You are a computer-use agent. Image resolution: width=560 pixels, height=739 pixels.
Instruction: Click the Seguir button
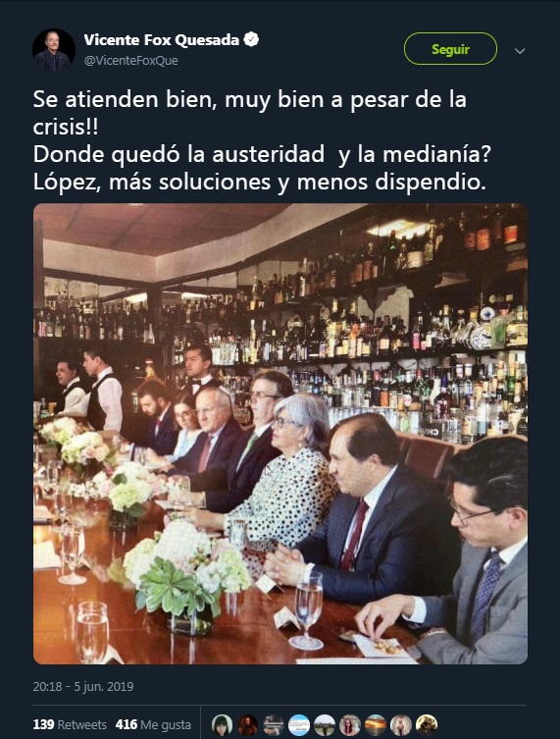tap(450, 48)
